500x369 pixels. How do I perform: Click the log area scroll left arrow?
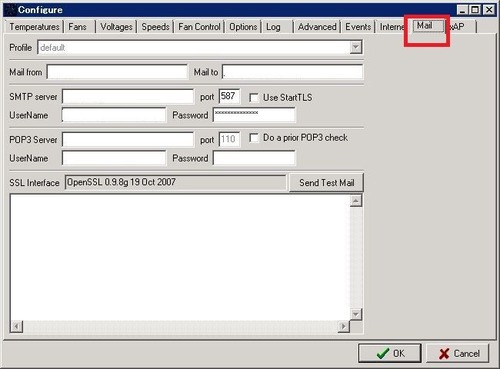(16, 326)
